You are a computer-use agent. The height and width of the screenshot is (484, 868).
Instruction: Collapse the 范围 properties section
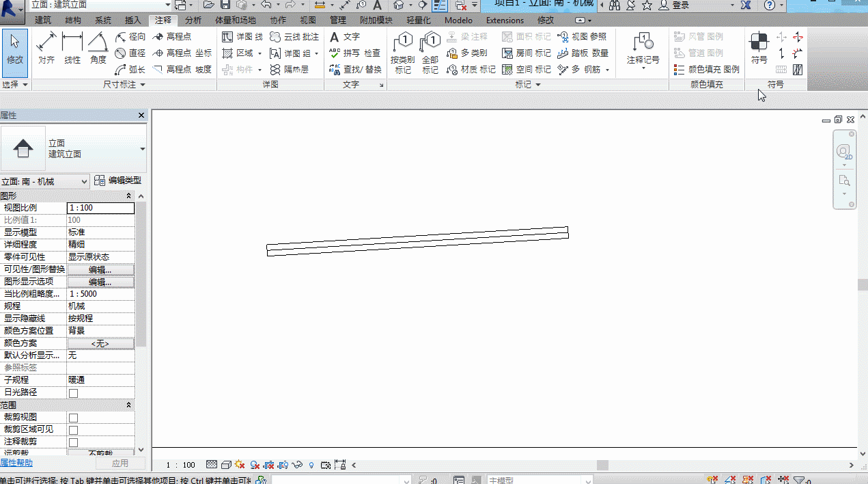coord(128,405)
